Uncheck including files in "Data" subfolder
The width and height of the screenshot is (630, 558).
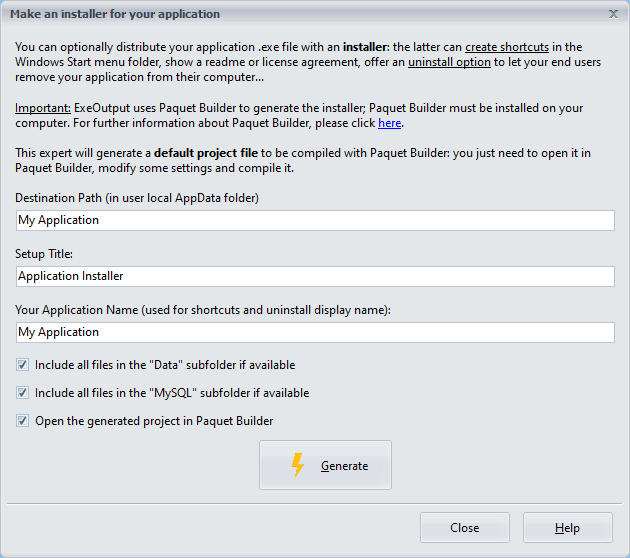coord(23,365)
